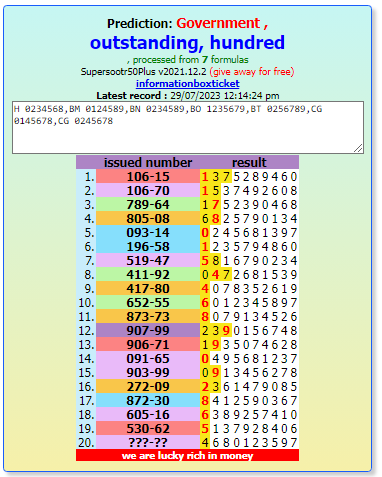Select issued number 091-65
The width and height of the screenshot is (382, 477).
[x=148, y=358]
